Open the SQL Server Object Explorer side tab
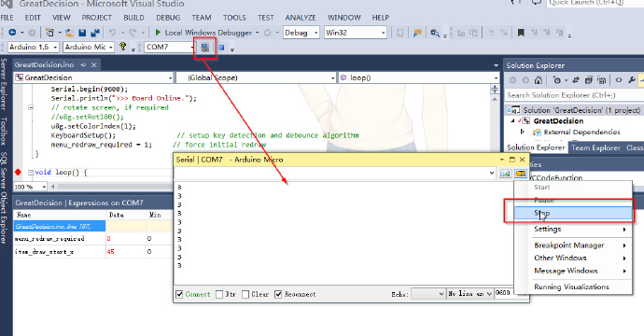This screenshot has height=336, width=644. [4, 198]
